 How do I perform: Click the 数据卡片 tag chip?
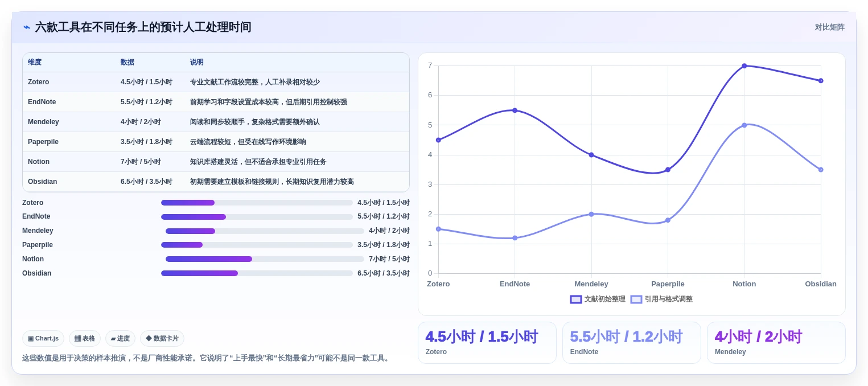(162, 339)
